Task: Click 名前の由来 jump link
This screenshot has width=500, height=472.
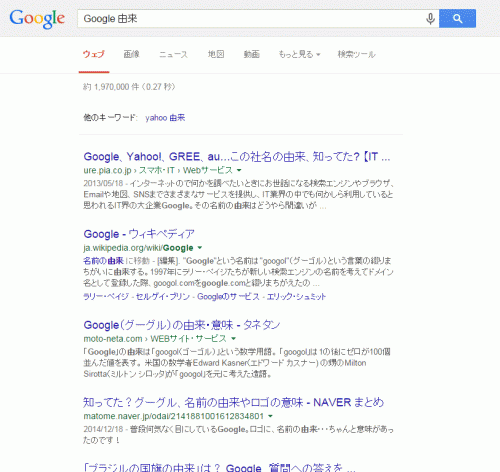Action: coord(103,261)
